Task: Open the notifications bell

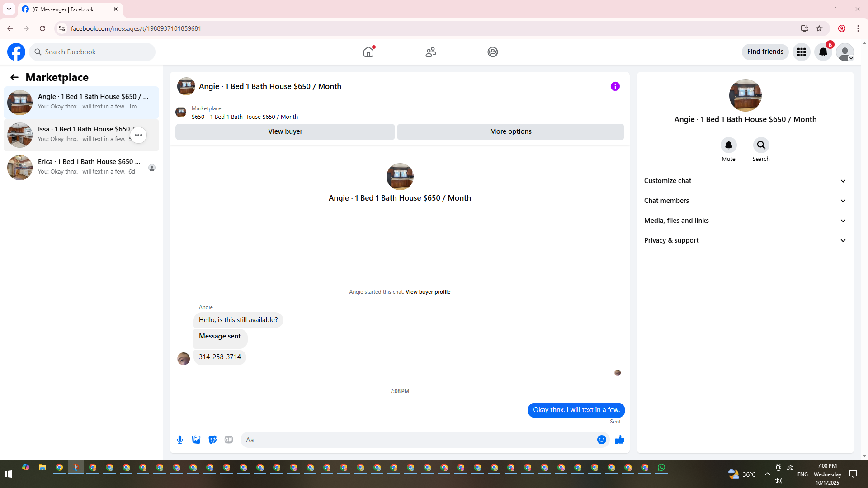Action: point(823,52)
